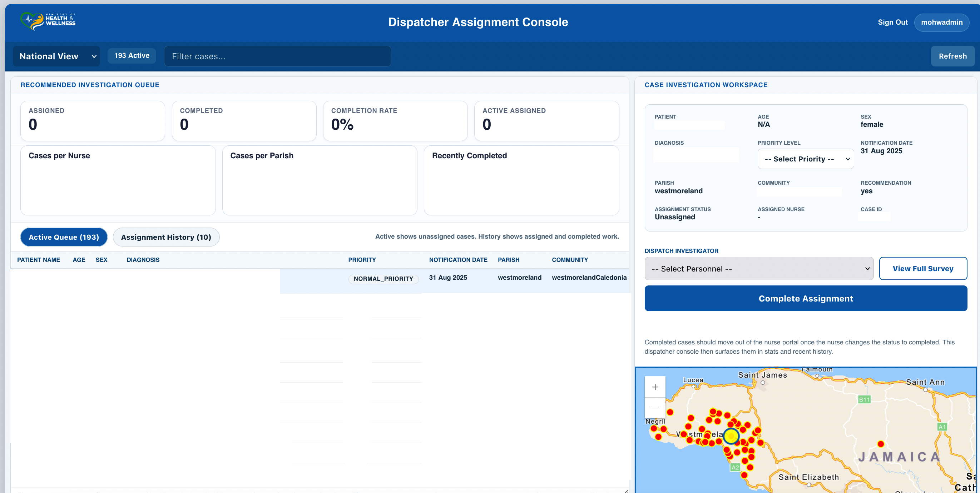Zoom in on the Jamaica map
This screenshot has height=493, width=980.
click(655, 387)
